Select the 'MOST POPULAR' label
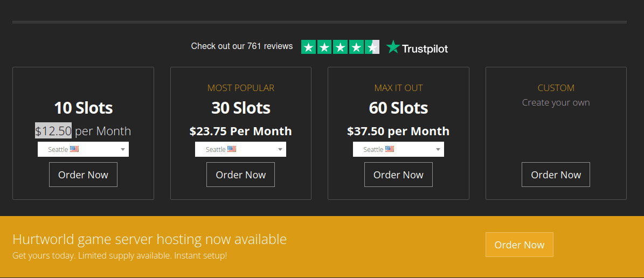644x278 pixels. pyautogui.click(x=241, y=88)
